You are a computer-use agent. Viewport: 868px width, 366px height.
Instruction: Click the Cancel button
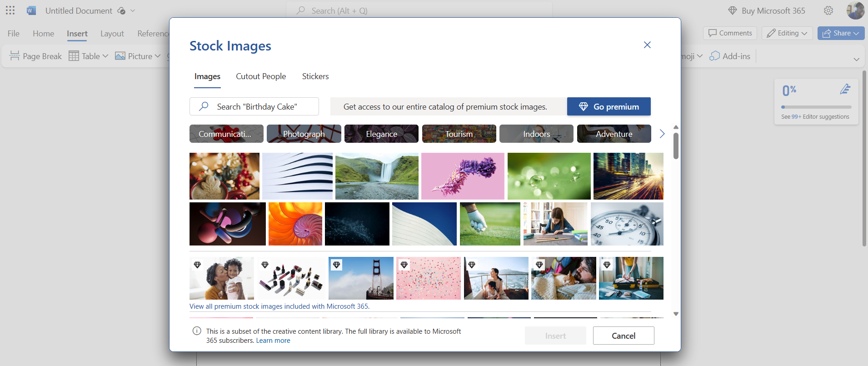623,336
